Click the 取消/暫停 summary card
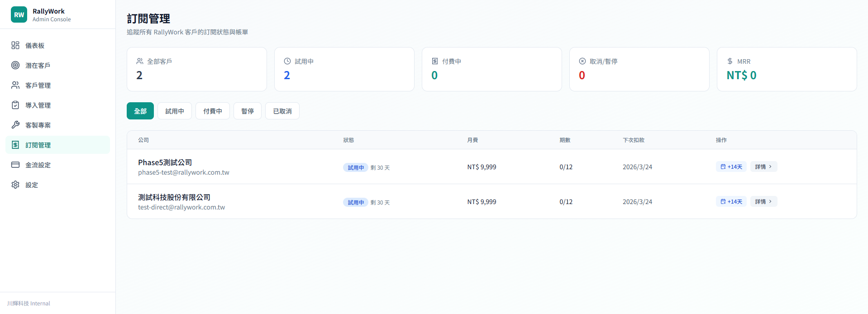 (x=639, y=69)
